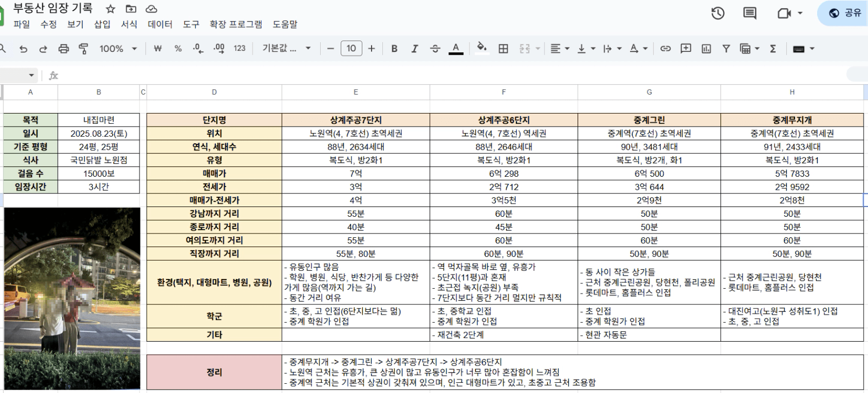This screenshot has width=868, height=393.
Task: Add a comment with the toolbar icon
Action: pyautogui.click(x=686, y=49)
